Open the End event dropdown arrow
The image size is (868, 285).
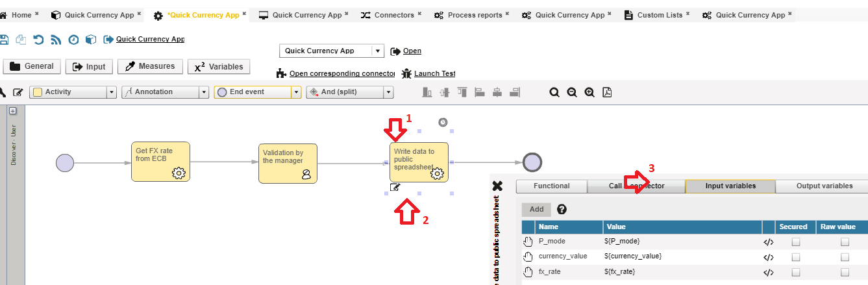point(297,92)
